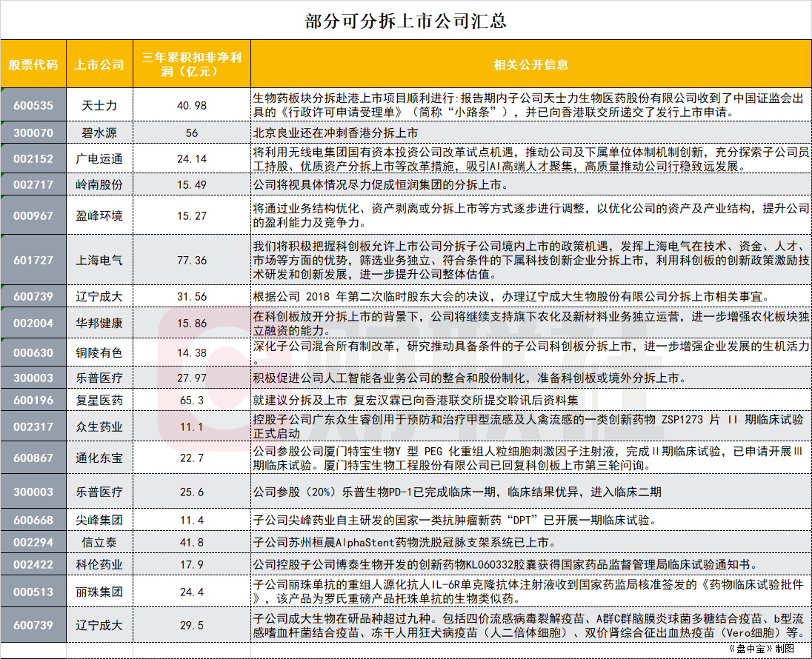Click the title 部分可分拆上市公司汇总
This screenshot has width=812, height=659.
pos(405,21)
